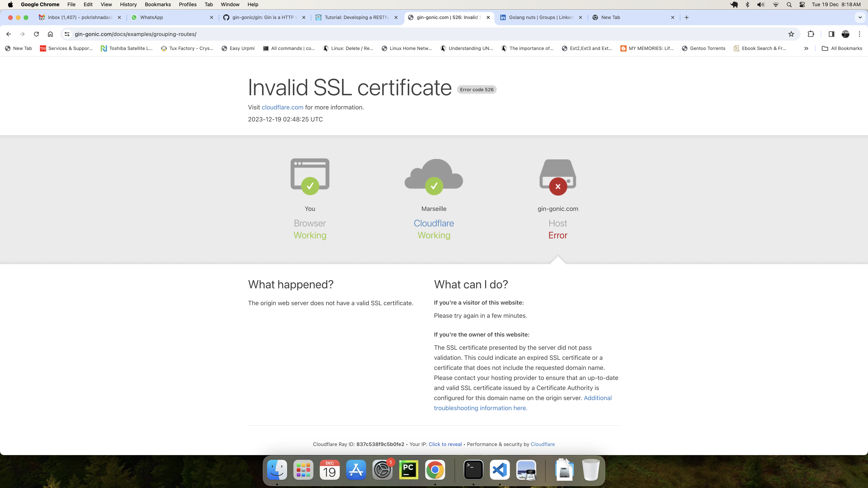Click the Error code 526 badge
The image size is (868, 488).
tap(476, 90)
